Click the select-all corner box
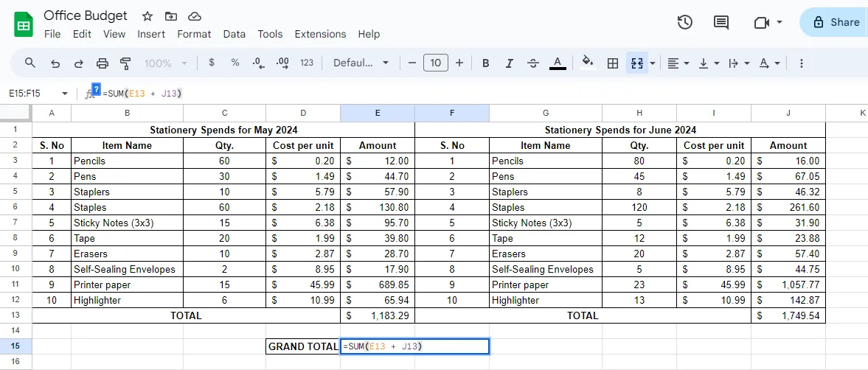The height and width of the screenshot is (370, 868). (15, 113)
